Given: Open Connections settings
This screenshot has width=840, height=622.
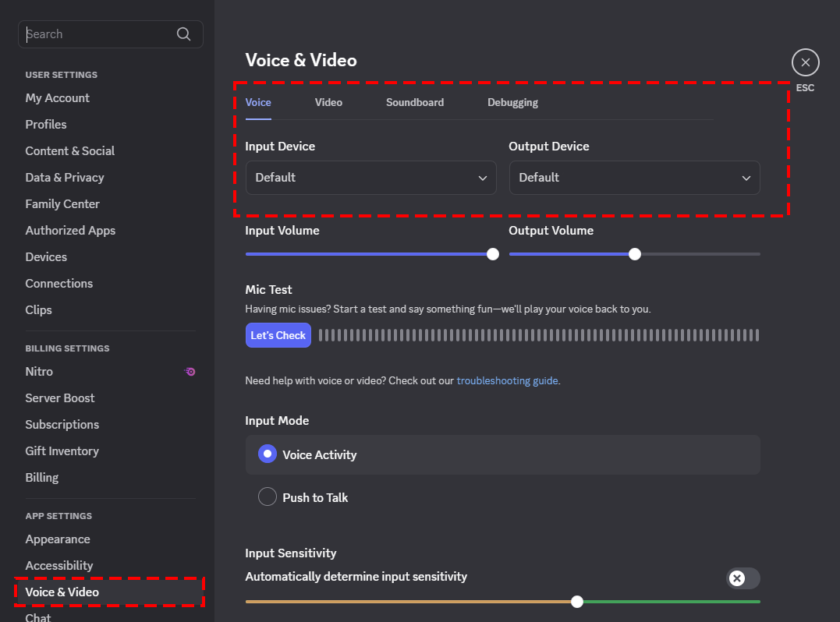Looking at the screenshot, I should (59, 283).
